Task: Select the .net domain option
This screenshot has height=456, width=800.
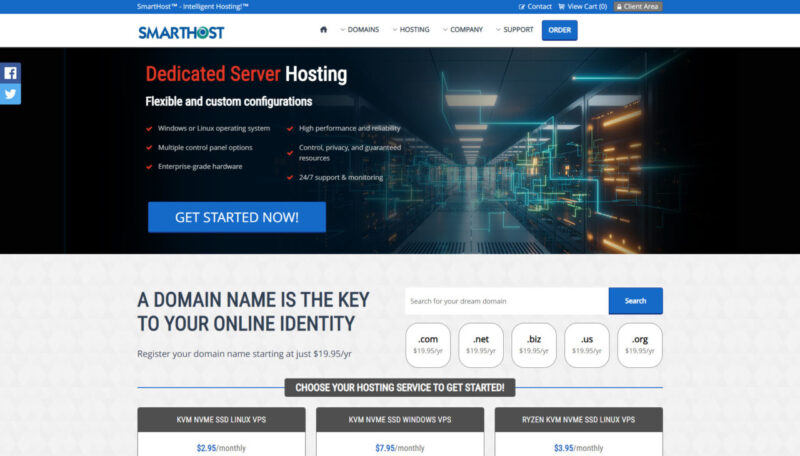Action: pyautogui.click(x=480, y=345)
